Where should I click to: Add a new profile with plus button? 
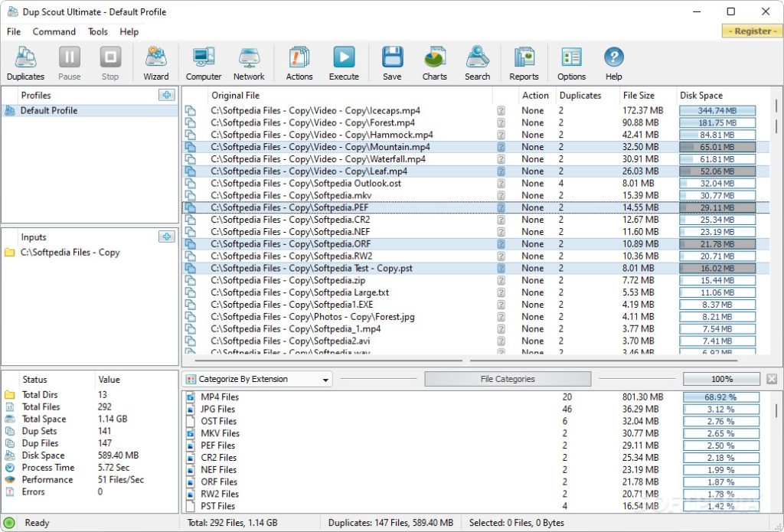pos(167,95)
